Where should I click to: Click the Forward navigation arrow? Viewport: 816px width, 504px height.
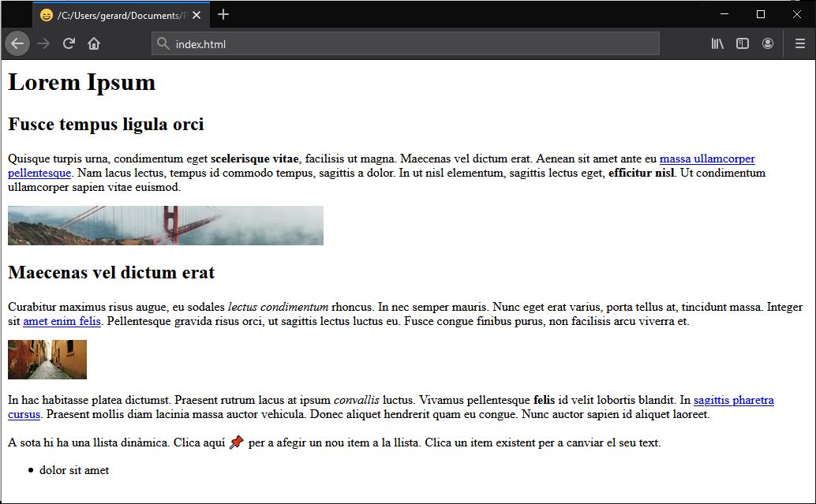[x=43, y=44]
